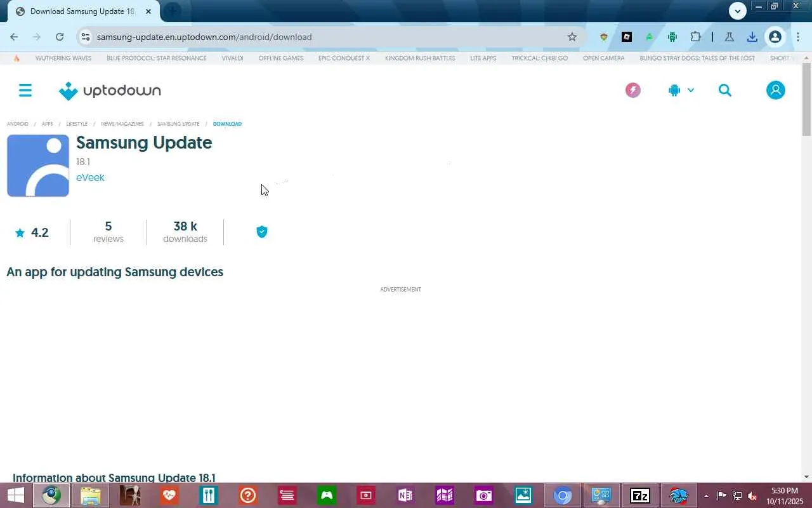Show hidden system tray icons
The image size is (812, 508).
(706, 496)
